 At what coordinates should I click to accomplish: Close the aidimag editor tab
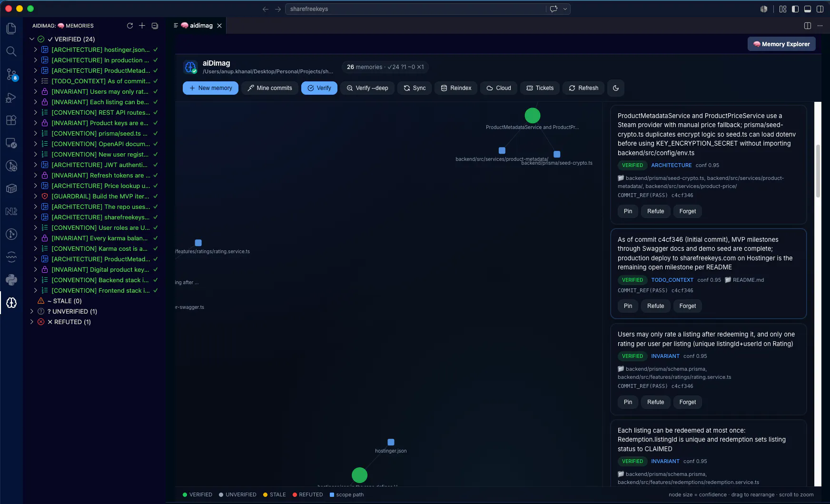click(x=219, y=26)
